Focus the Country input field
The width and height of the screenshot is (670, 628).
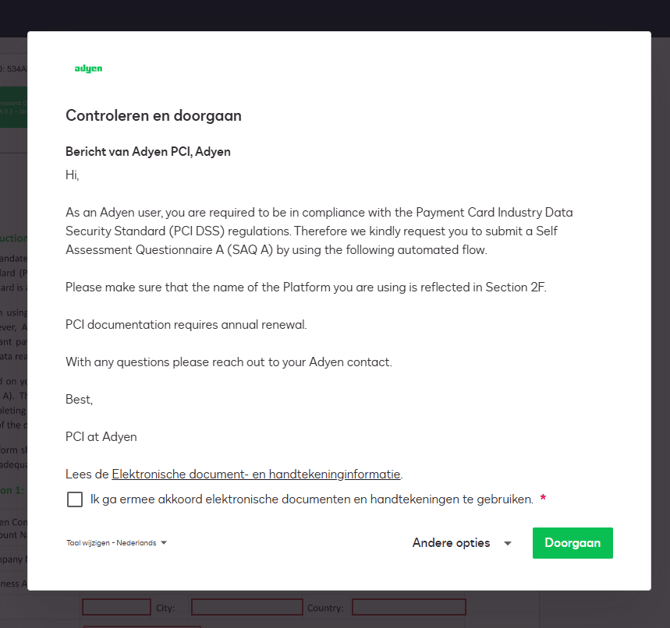tap(408, 607)
